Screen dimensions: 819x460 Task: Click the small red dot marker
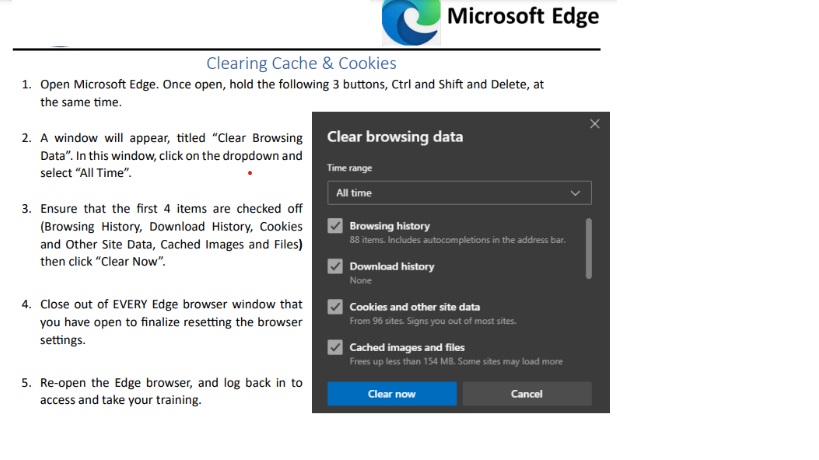coord(250,173)
